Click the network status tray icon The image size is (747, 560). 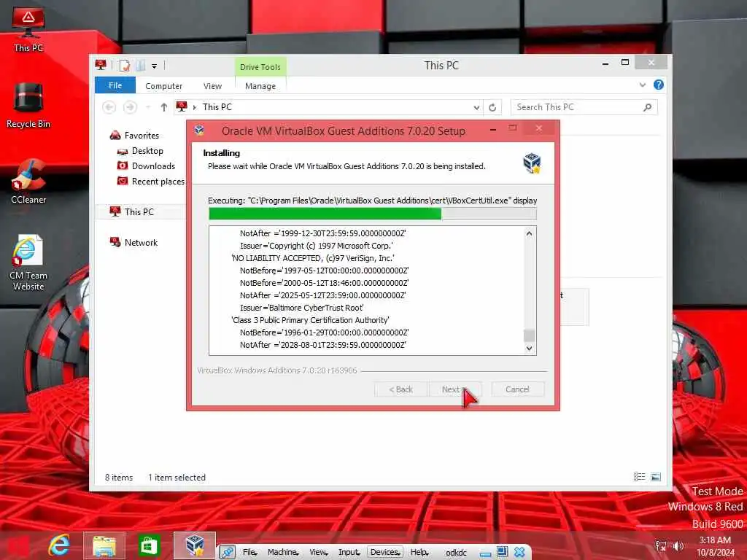pos(660,545)
